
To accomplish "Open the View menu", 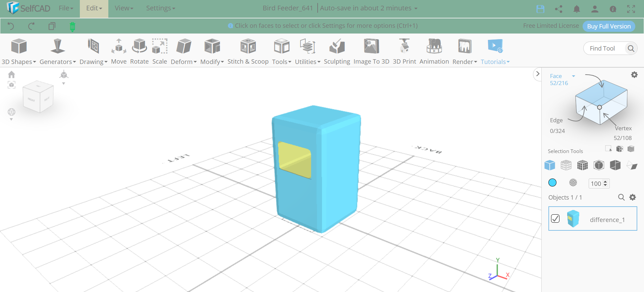I will coord(124,8).
